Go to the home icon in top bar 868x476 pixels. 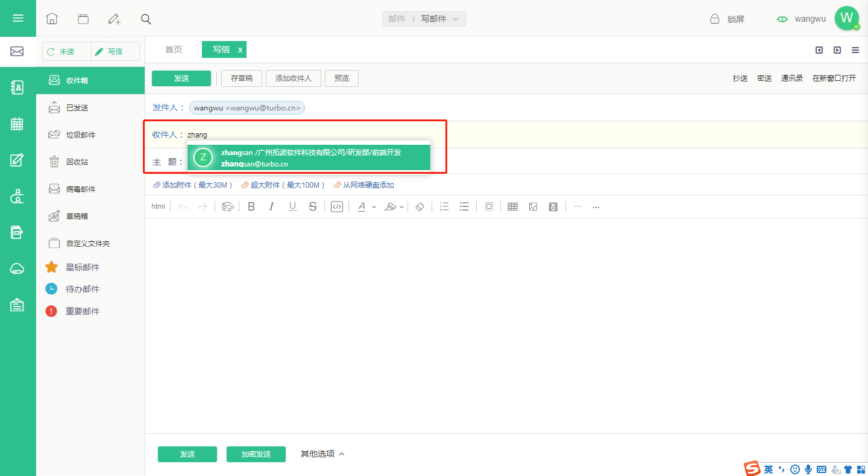52,19
